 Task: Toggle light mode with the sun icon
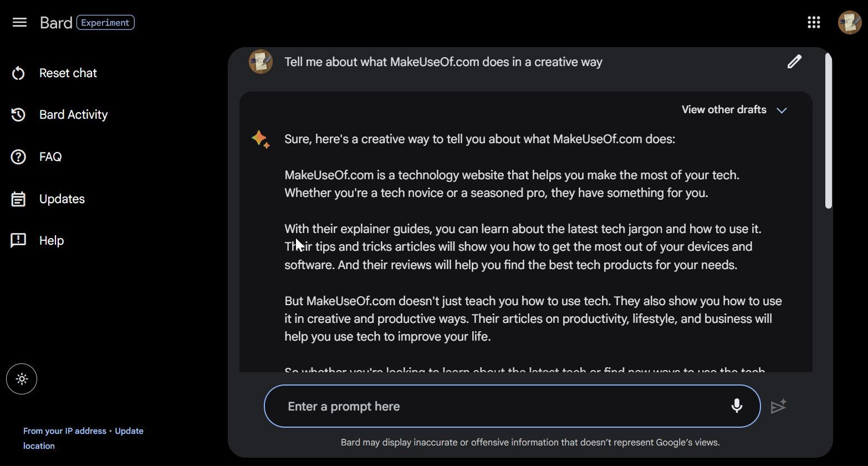22,379
